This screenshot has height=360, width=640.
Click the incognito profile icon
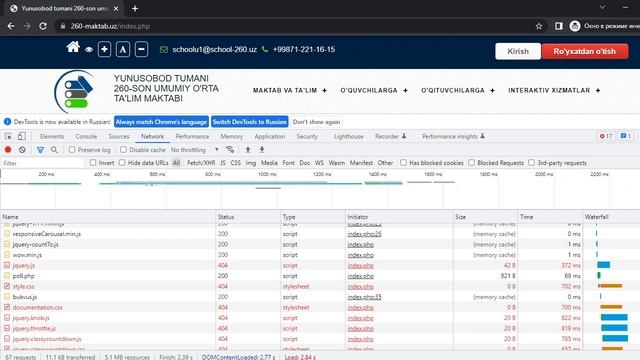coord(575,26)
